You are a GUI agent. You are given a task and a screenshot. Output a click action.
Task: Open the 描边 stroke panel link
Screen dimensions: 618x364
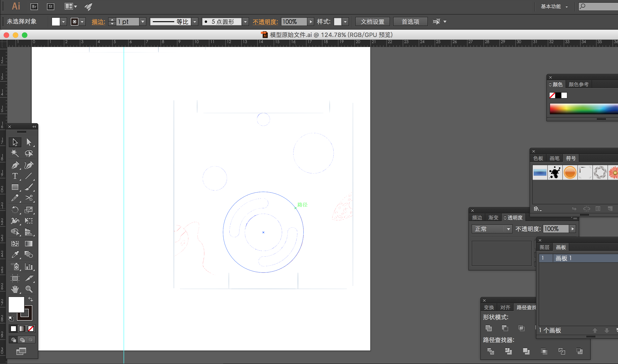coord(98,22)
